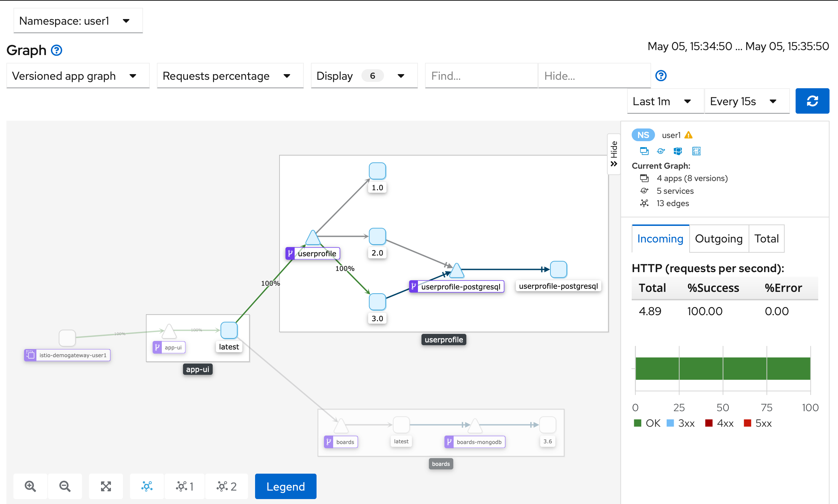
Task: Select the istio-demogateway-user1 node
Action: 67,338
